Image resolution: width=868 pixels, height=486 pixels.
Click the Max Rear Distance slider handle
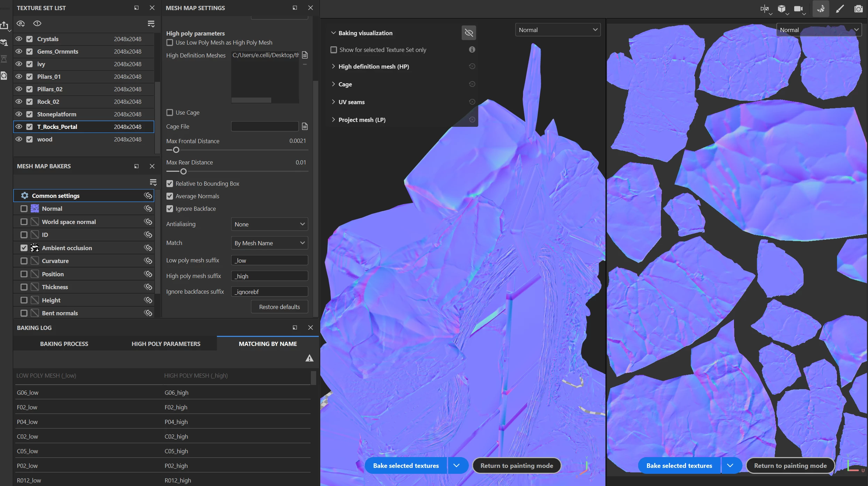(183, 171)
